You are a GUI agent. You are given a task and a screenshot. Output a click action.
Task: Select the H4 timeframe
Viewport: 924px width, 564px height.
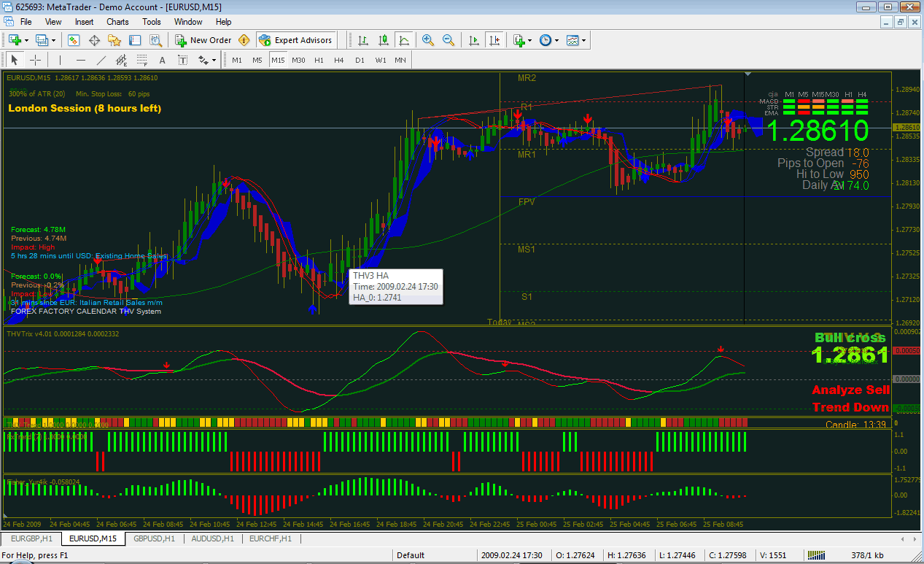pos(338,60)
